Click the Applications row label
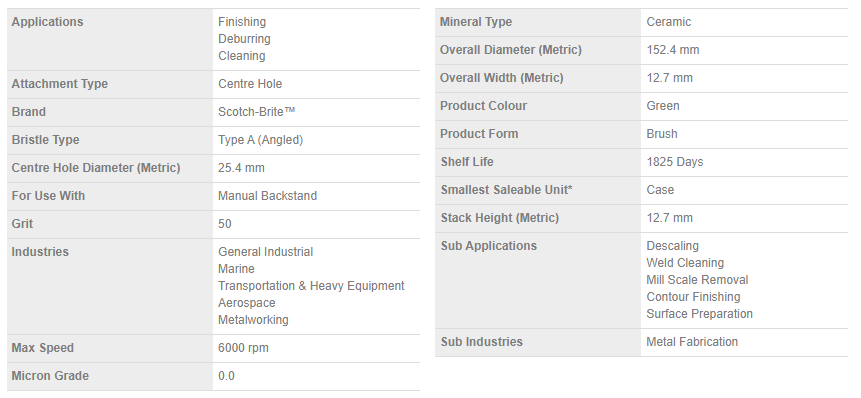The width and height of the screenshot is (861, 398). click(x=47, y=22)
